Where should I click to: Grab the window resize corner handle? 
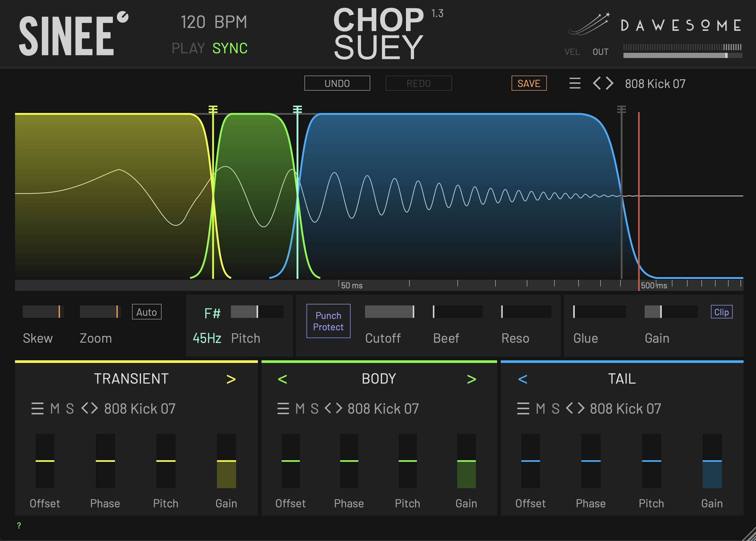click(x=749, y=534)
